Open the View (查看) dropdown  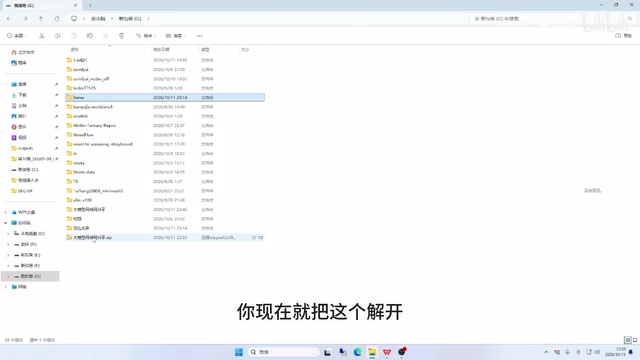(x=175, y=36)
